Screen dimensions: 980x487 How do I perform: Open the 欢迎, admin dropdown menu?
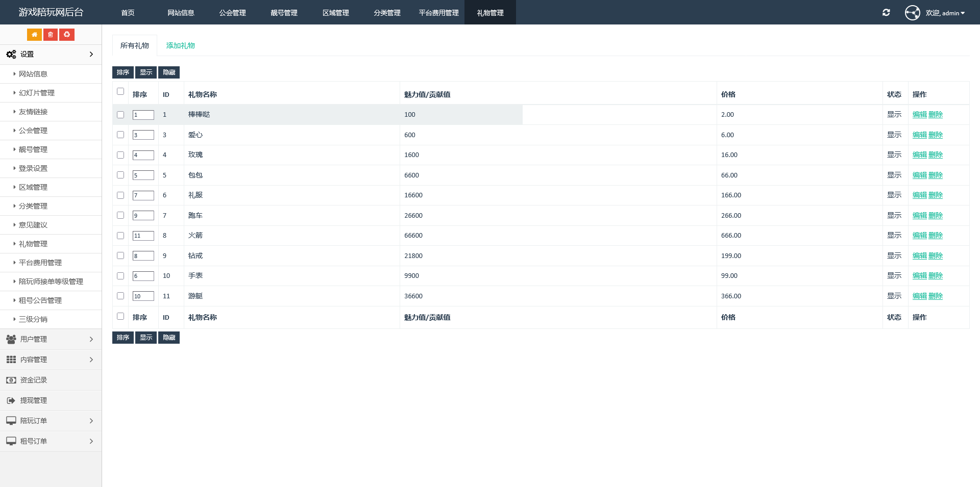945,13
